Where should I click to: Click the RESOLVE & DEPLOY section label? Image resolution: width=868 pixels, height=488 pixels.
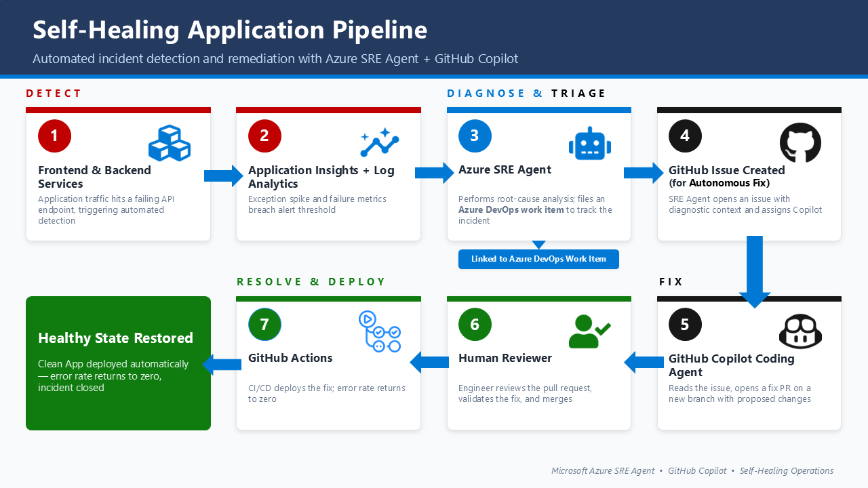point(311,282)
